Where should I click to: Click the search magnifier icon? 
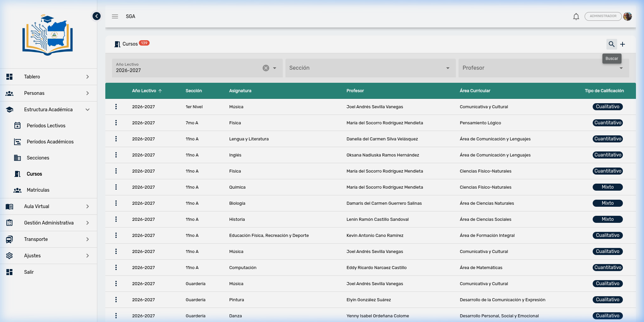tap(611, 44)
